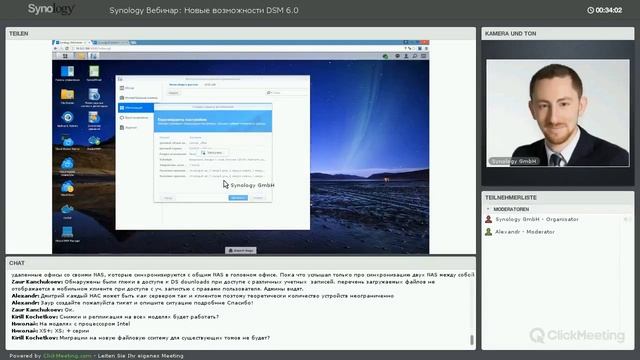Viewport: 640px width, 360px height.
Task: Open Virtual DSM Manager desktop icon
Action: [x=67, y=233]
